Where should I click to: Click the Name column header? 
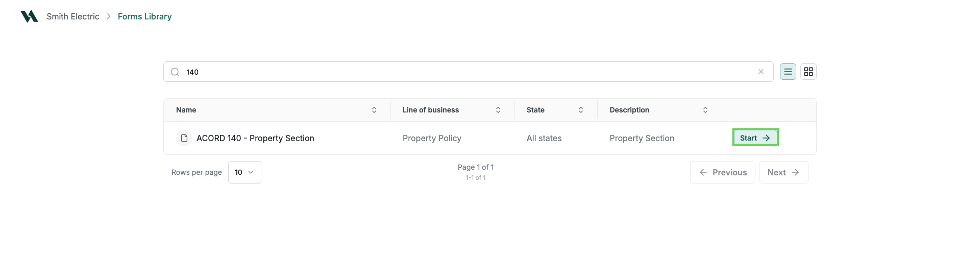click(x=186, y=110)
